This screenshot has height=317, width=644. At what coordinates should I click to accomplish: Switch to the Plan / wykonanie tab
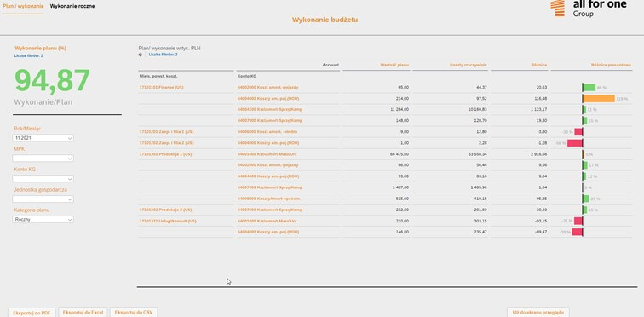pyautogui.click(x=23, y=6)
